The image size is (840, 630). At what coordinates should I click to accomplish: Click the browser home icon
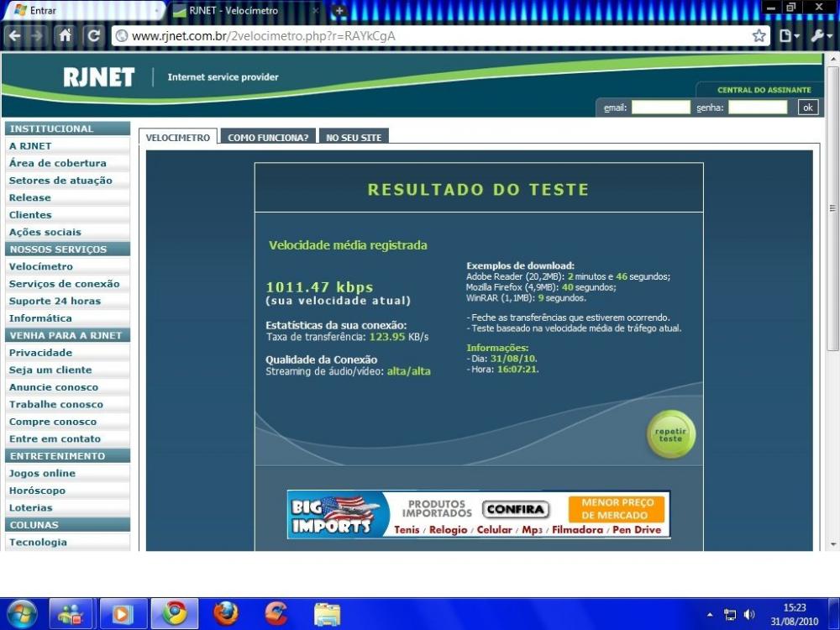65,36
